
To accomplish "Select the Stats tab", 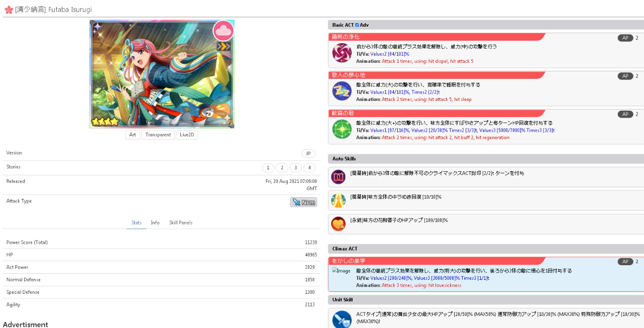I will pyautogui.click(x=136, y=223).
